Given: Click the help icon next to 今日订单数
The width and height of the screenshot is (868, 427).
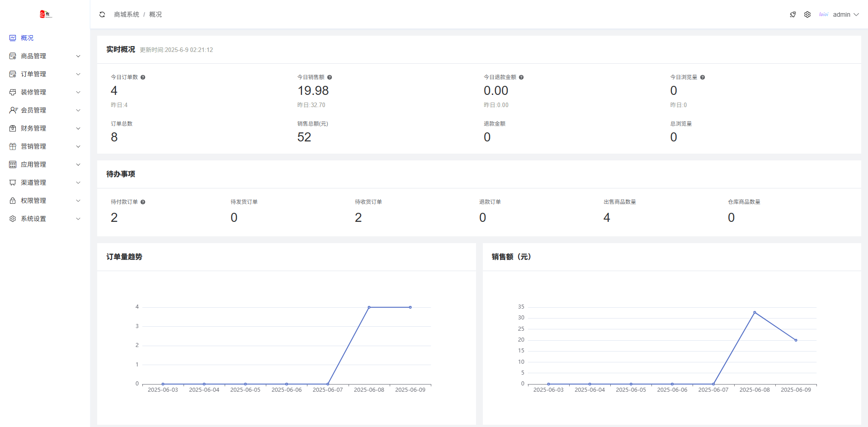Looking at the screenshot, I should (143, 77).
